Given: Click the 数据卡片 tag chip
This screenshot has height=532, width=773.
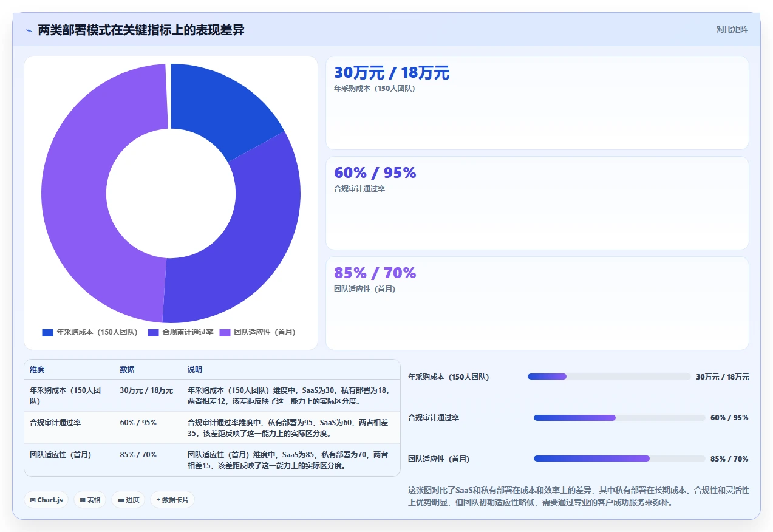Looking at the screenshot, I should click(172, 500).
